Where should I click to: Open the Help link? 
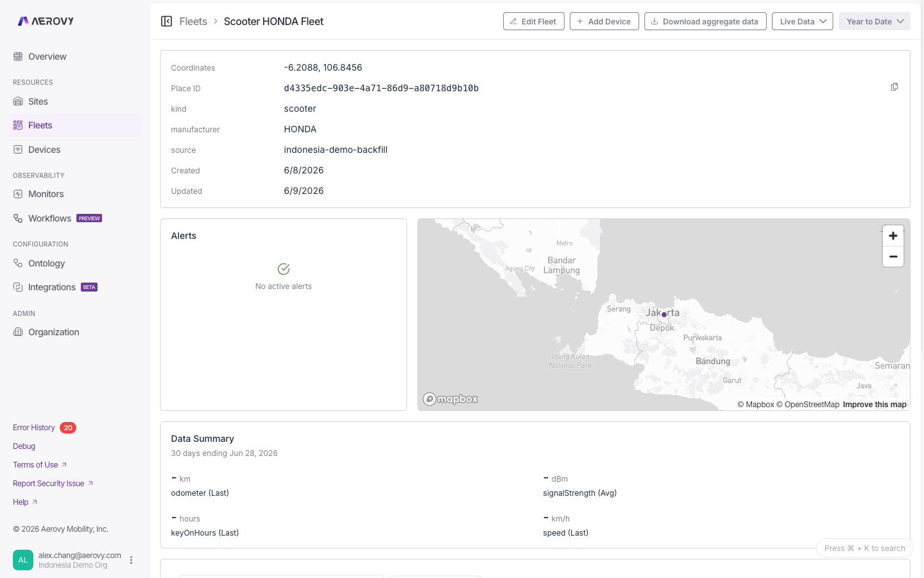25,502
